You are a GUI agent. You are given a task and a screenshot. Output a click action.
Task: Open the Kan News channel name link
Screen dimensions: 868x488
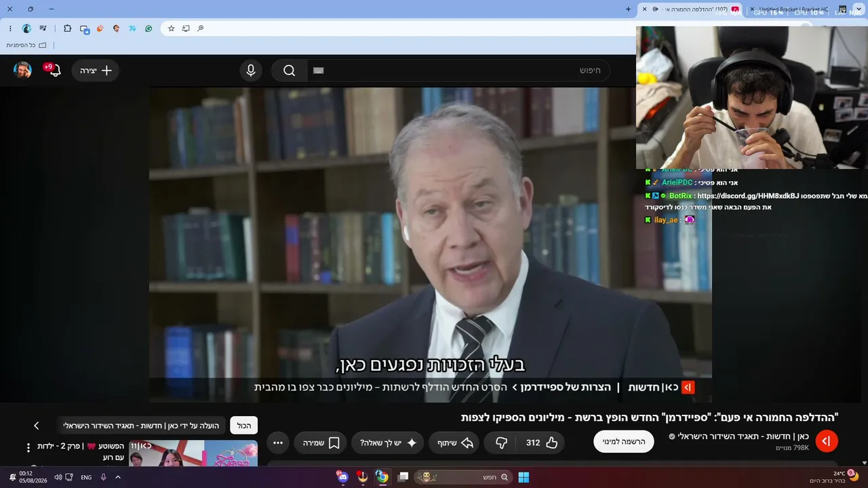(743, 436)
